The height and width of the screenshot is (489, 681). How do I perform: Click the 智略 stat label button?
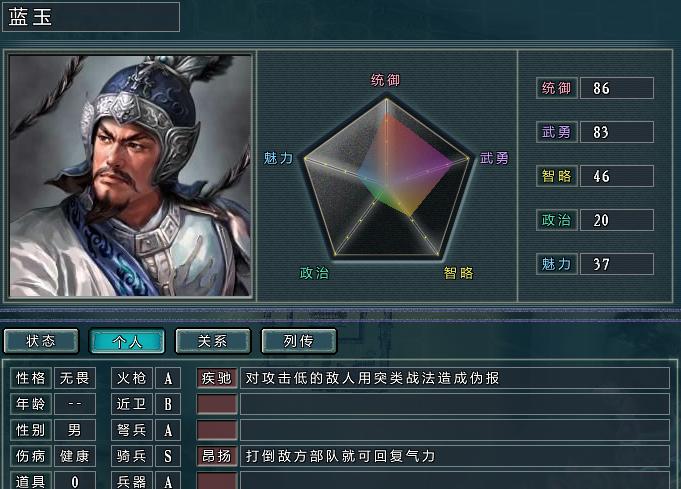click(x=556, y=176)
